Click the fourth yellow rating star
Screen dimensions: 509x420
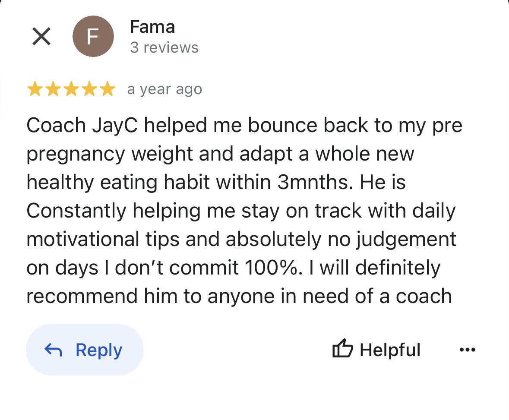click(x=89, y=89)
